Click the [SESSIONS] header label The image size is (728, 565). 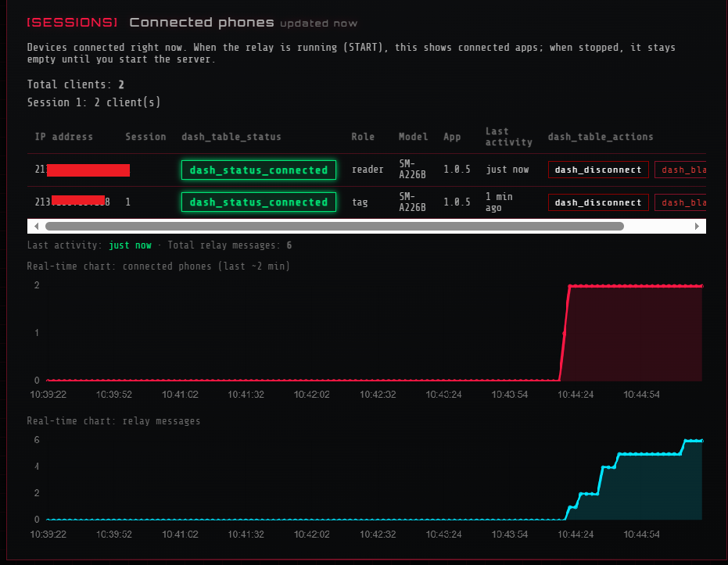tap(72, 22)
